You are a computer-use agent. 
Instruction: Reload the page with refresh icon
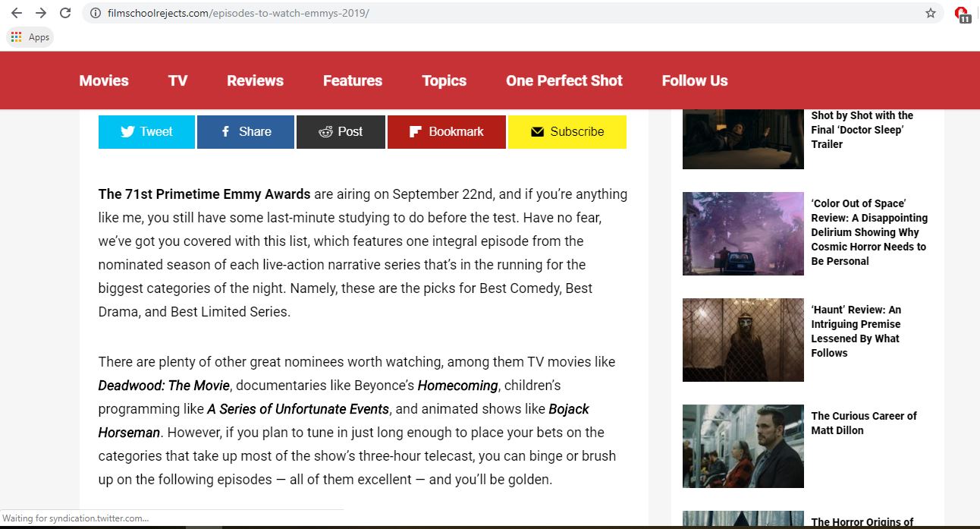tap(66, 13)
